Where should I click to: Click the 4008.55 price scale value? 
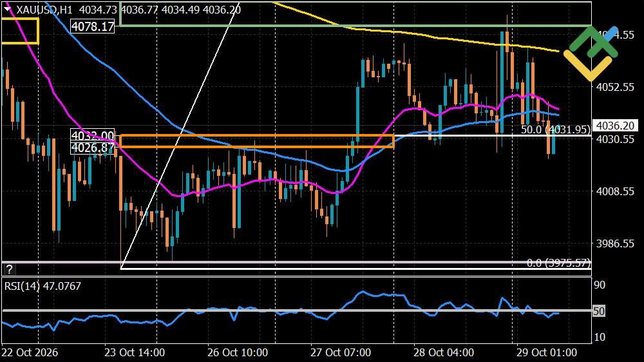pyautogui.click(x=615, y=191)
